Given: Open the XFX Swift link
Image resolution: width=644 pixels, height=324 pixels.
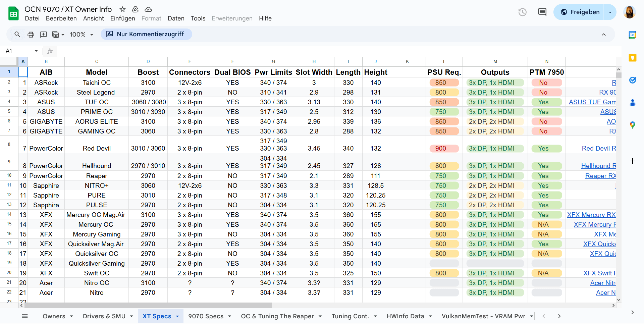Looking at the screenshot, I should (599, 273).
